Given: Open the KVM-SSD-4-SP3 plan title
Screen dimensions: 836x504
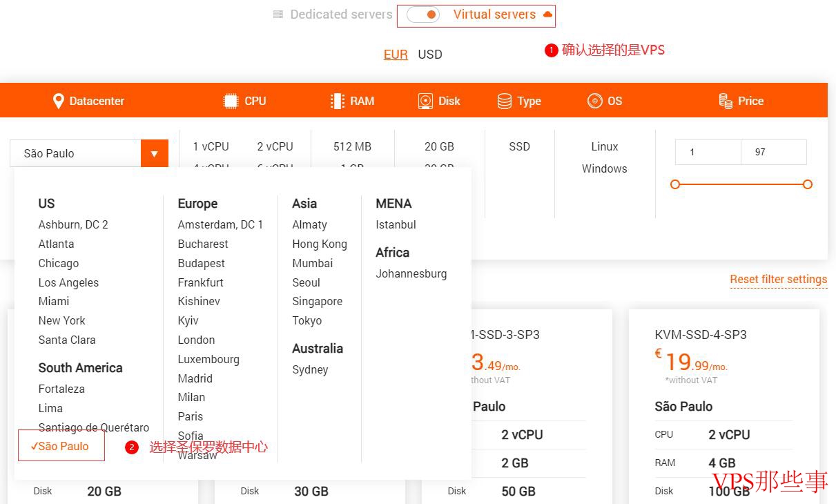Looking at the screenshot, I should (701, 334).
